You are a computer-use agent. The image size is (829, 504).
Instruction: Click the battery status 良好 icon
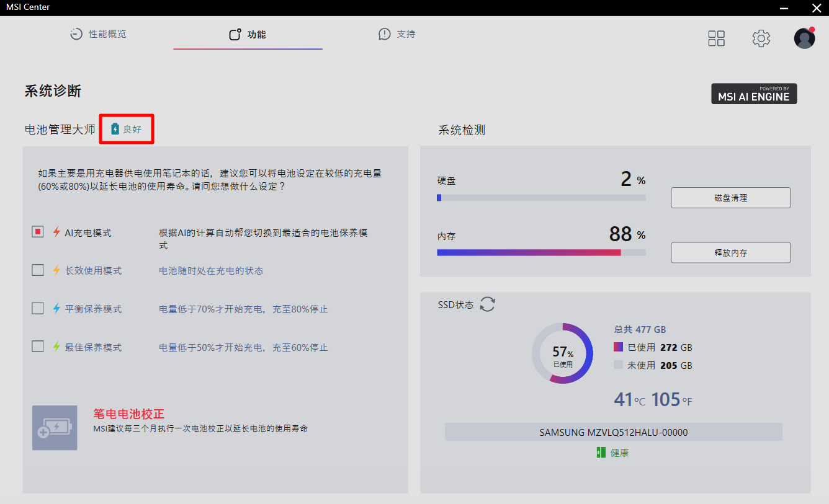tap(115, 129)
